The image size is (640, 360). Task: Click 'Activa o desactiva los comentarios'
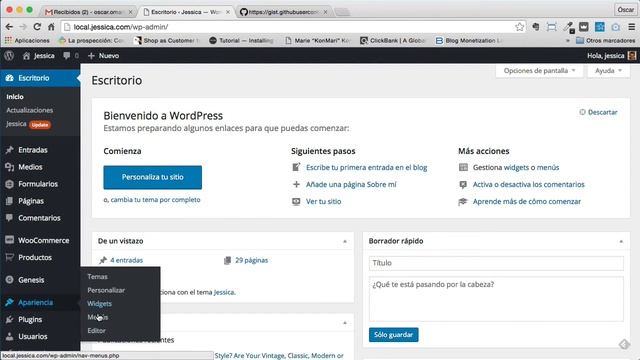tap(529, 184)
